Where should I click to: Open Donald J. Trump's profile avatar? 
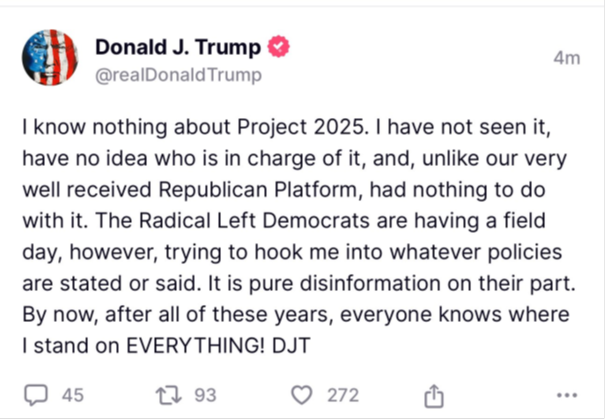pos(51,58)
